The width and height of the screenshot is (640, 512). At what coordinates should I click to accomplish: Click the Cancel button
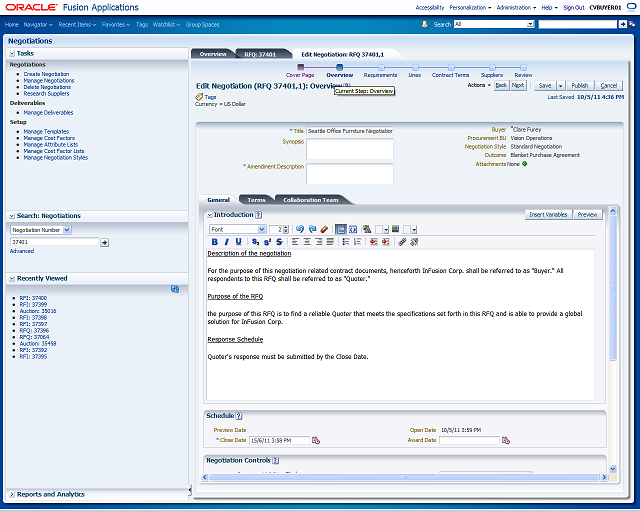pyautogui.click(x=609, y=85)
